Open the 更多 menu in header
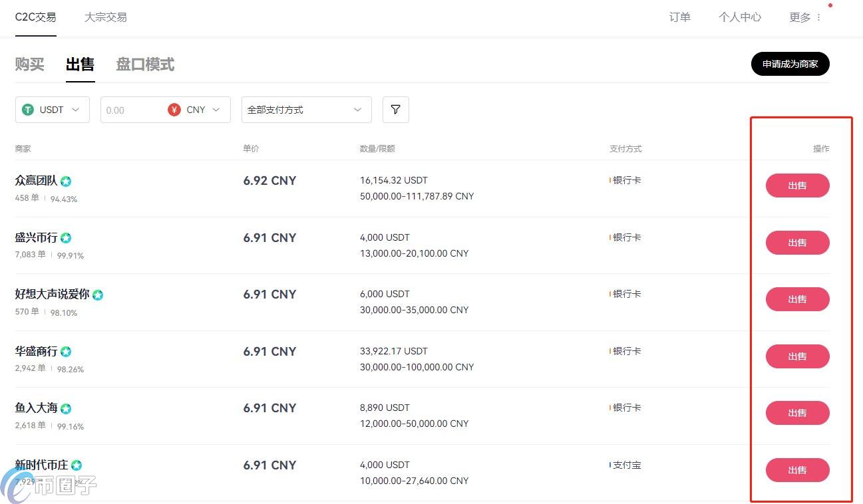The width and height of the screenshot is (863, 504). (805, 17)
